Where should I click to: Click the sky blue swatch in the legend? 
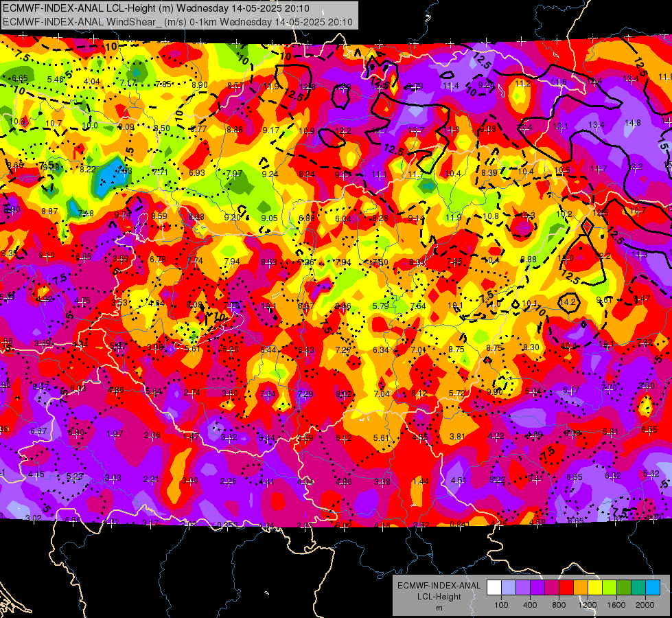click(x=652, y=588)
